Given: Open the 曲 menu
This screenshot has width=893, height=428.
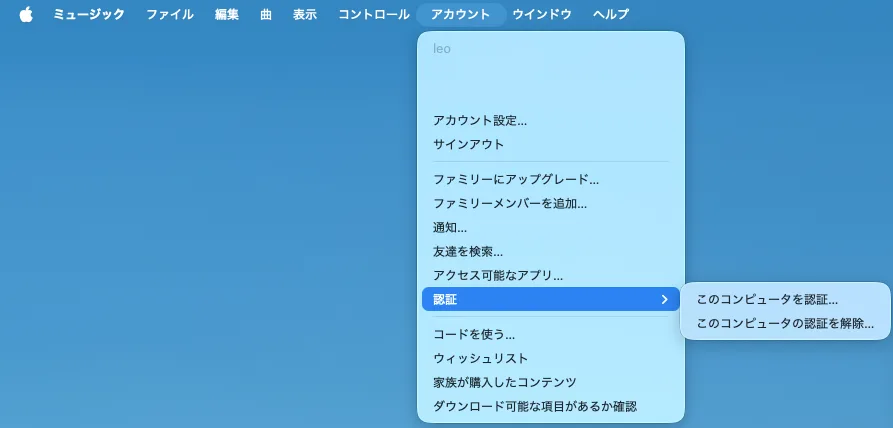Looking at the screenshot, I should pos(266,15).
